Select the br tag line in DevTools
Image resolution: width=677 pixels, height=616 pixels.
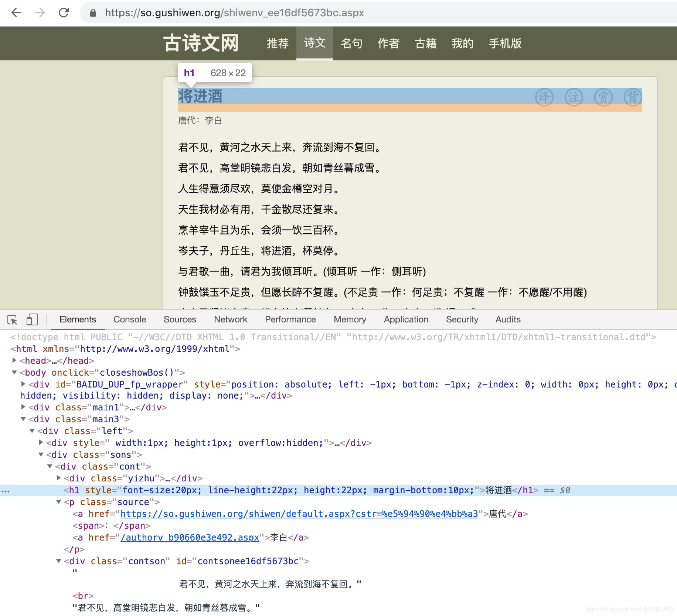click(x=83, y=596)
